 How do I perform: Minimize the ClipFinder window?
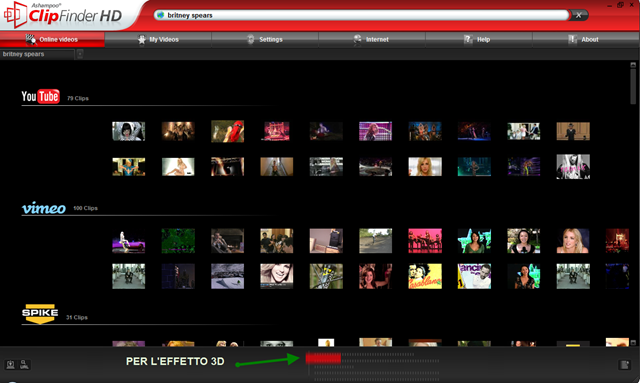pos(609,5)
